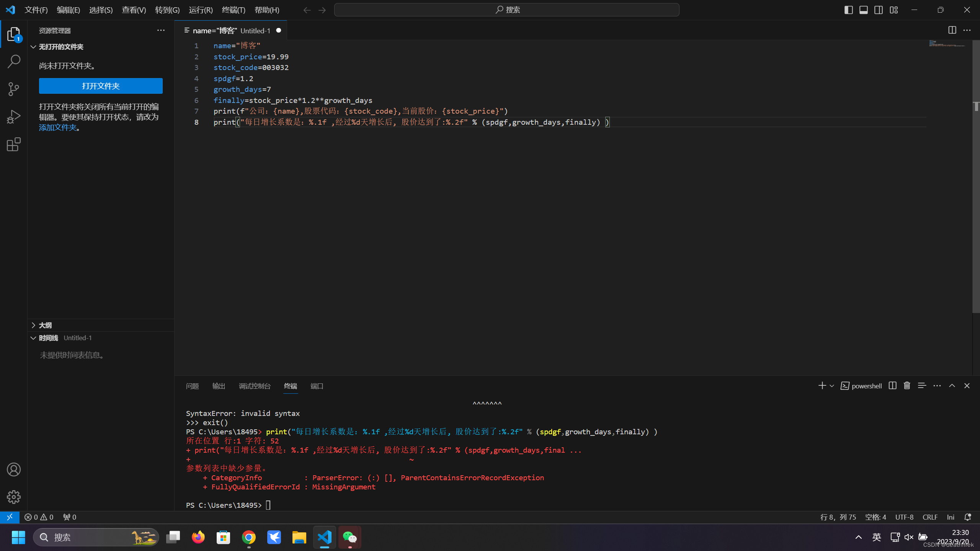Screen dimensions: 980x551
Task: Open the Source Control view
Action: tap(14, 89)
